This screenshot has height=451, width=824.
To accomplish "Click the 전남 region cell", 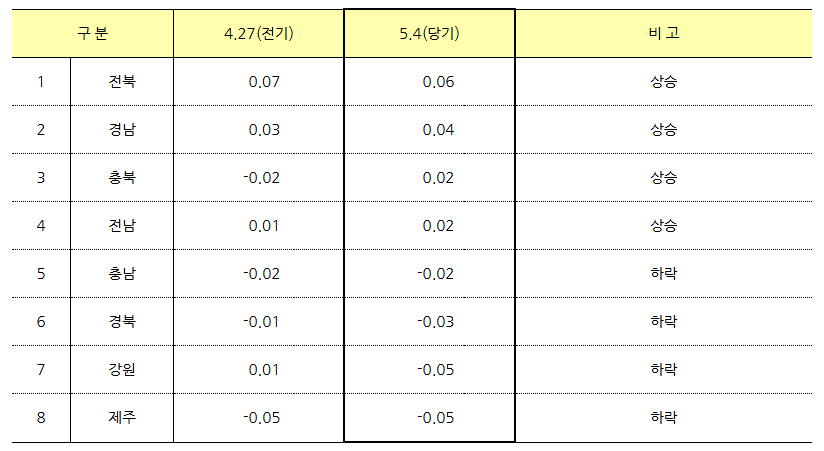I will pos(122,226).
